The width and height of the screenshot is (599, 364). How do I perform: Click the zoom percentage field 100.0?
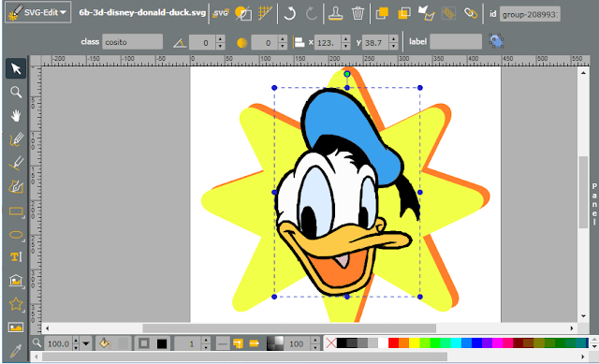(x=58, y=343)
